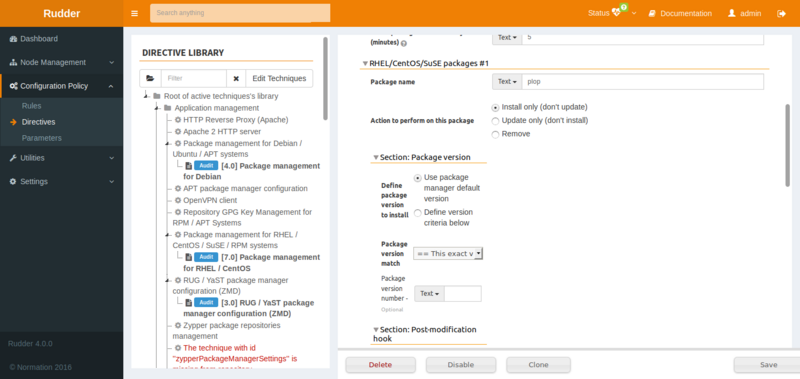Collapse RHEL/CentOS/SuSE packages #1 section
The height and width of the screenshot is (379, 800).
pos(365,63)
